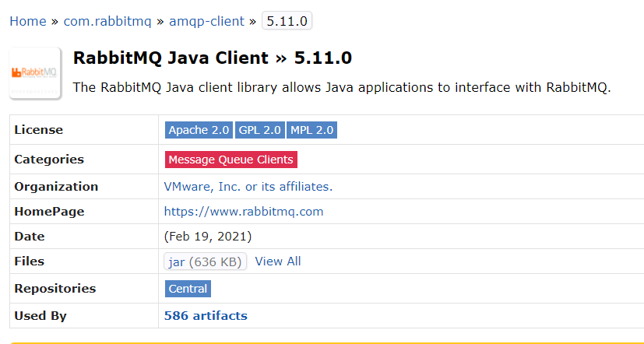
Task: Click the Date row label
Action: (x=30, y=237)
